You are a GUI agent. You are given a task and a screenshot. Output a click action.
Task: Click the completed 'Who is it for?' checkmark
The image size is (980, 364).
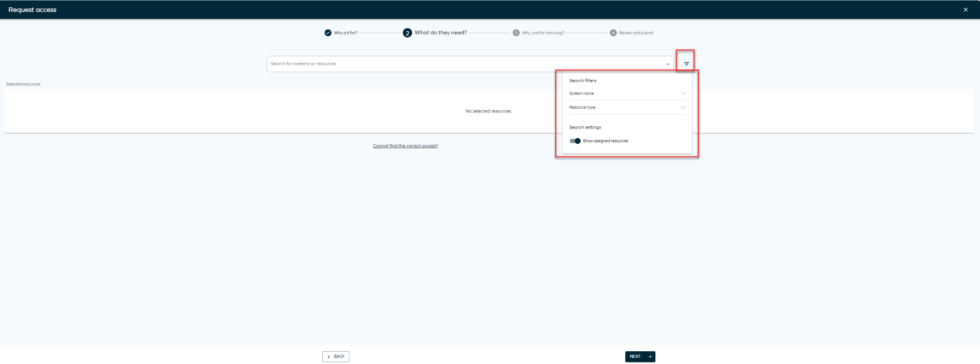pos(328,33)
